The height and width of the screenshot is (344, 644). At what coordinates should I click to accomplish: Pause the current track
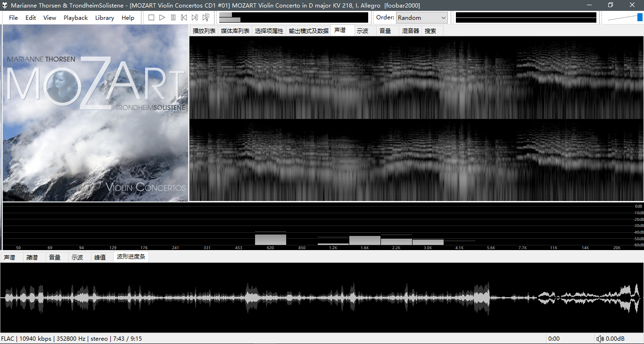click(173, 17)
